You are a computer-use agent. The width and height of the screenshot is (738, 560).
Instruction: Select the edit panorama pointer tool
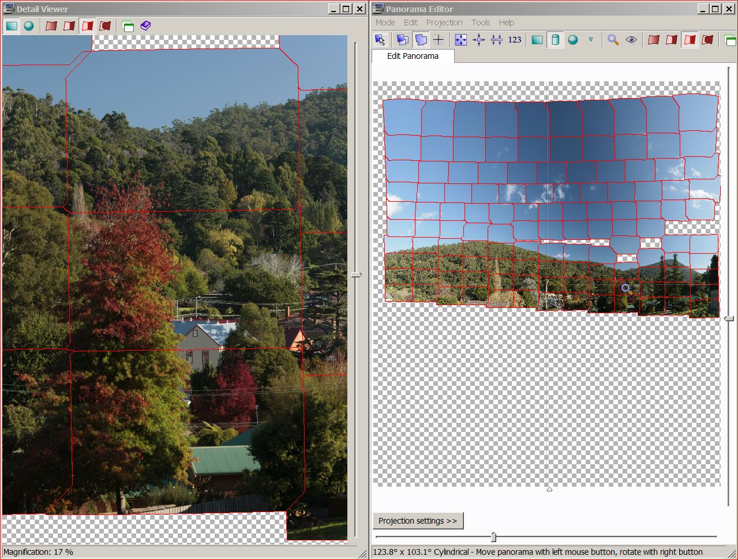[380, 40]
